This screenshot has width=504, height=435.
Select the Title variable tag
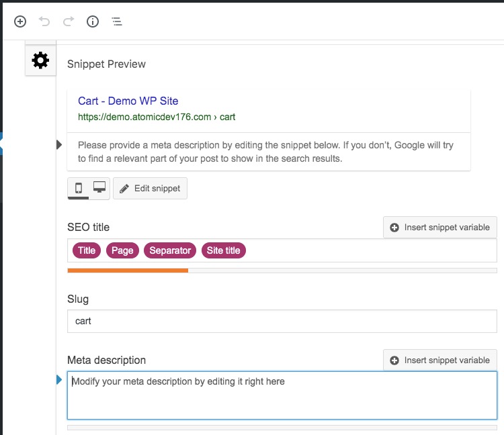(x=87, y=250)
